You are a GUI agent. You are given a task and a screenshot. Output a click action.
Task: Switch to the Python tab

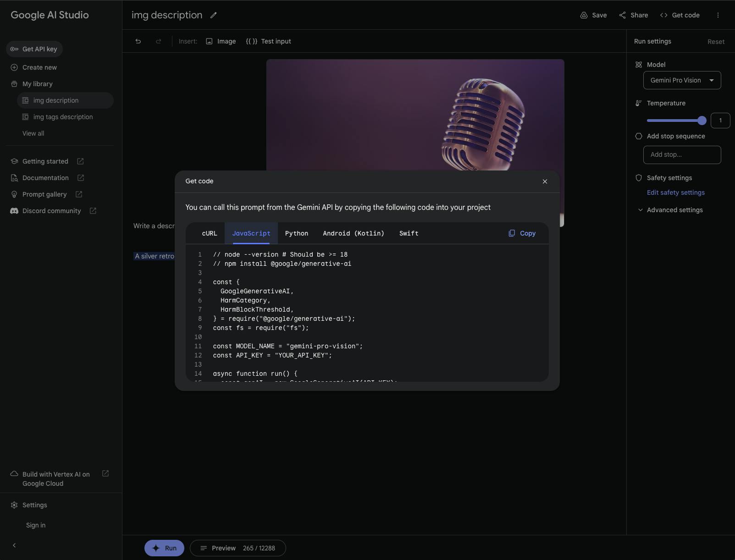tap(297, 233)
